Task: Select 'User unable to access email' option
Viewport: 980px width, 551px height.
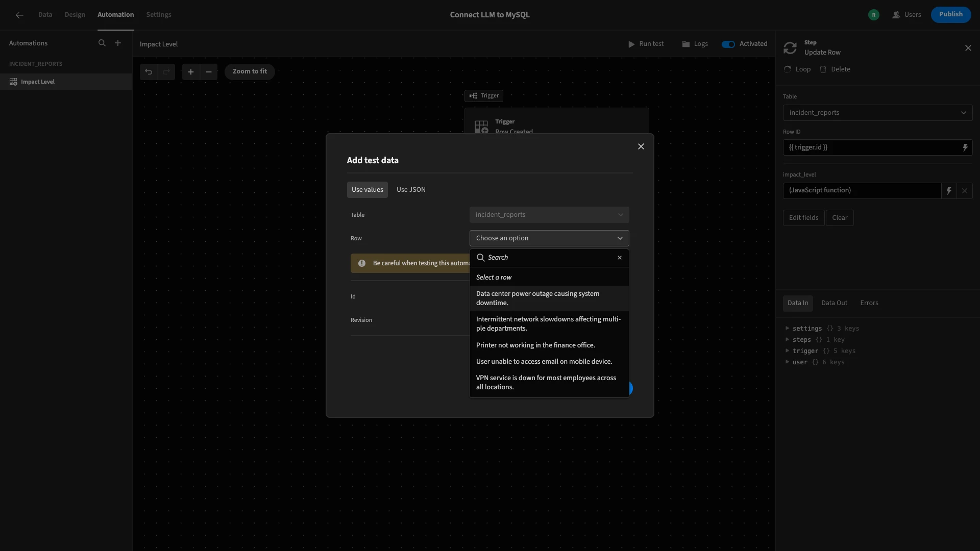Action: click(x=549, y=362)
